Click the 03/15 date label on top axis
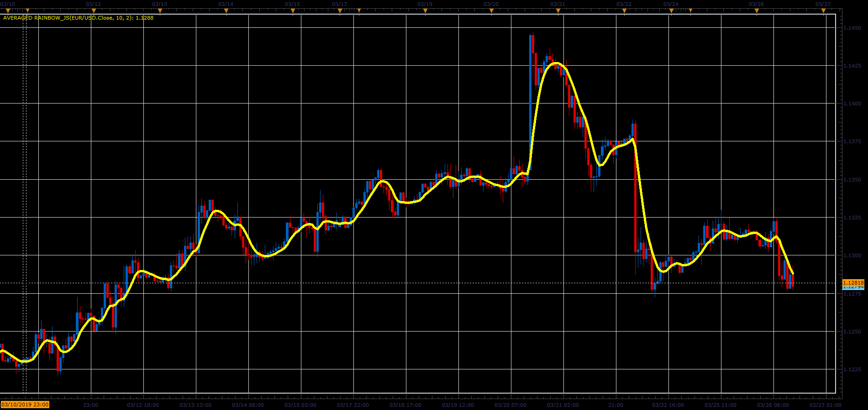The width and height of the screenshot is (868, 410). click(292, 4)
